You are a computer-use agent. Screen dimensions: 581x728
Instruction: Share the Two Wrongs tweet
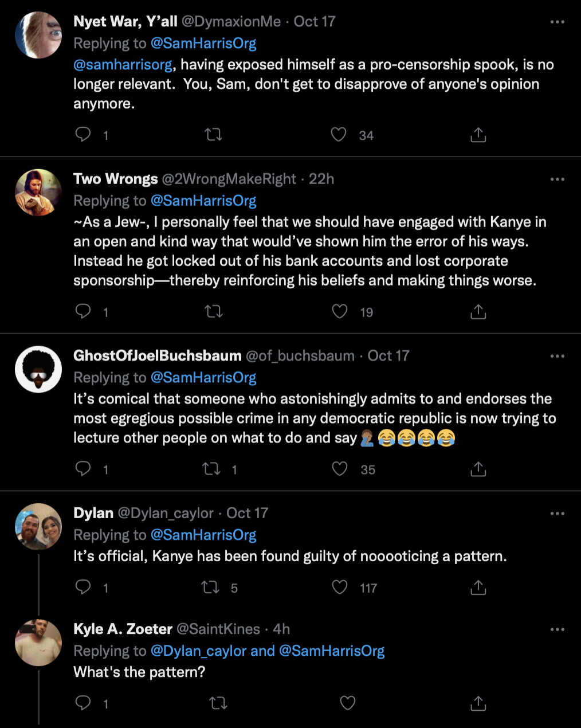(x=478, y=311)
